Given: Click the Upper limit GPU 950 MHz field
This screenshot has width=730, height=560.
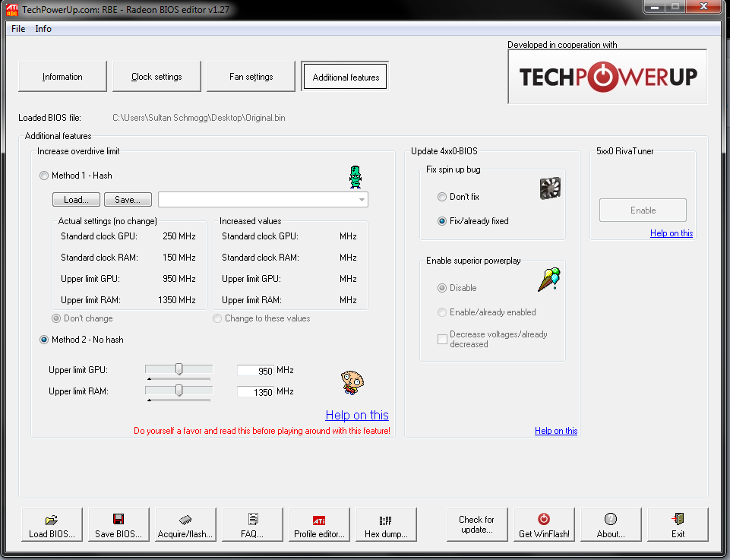Looking at the screenshot, I should point(255,371).
